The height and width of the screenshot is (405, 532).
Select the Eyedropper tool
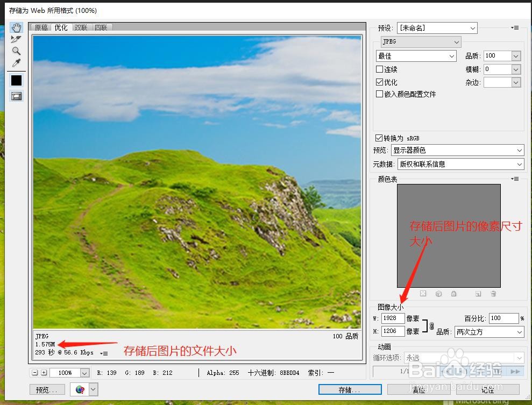[x=16, y=63]
